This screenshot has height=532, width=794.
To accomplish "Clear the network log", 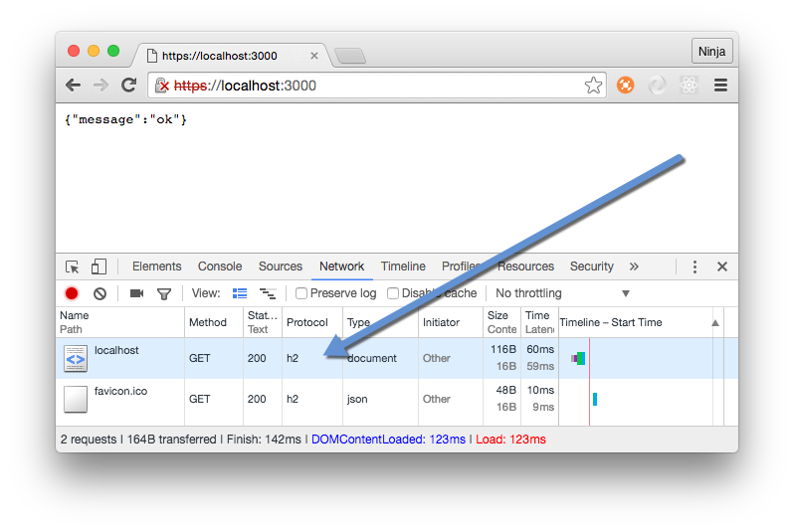I will 99,293.
